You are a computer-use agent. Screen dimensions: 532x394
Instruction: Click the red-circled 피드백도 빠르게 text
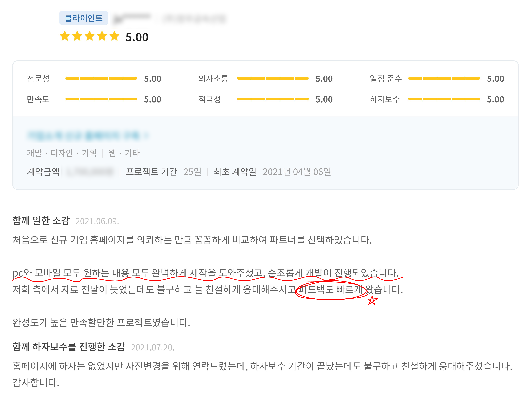coord(331,290)
